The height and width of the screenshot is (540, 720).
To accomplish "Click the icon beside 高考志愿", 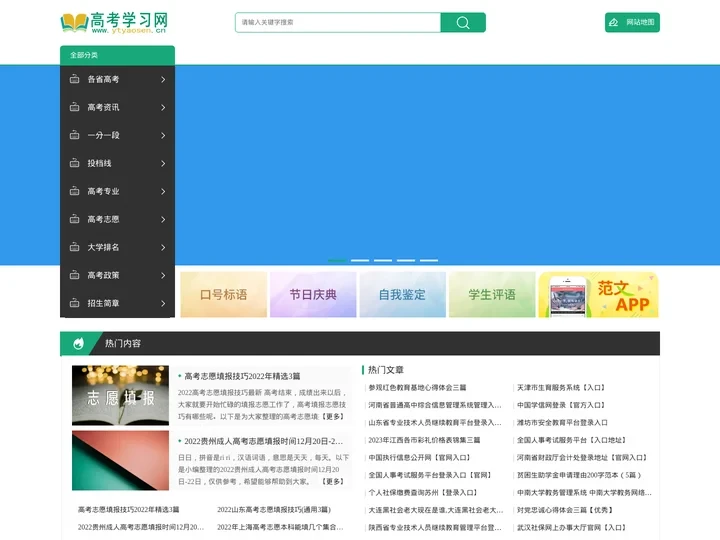I will click(74, 219).
